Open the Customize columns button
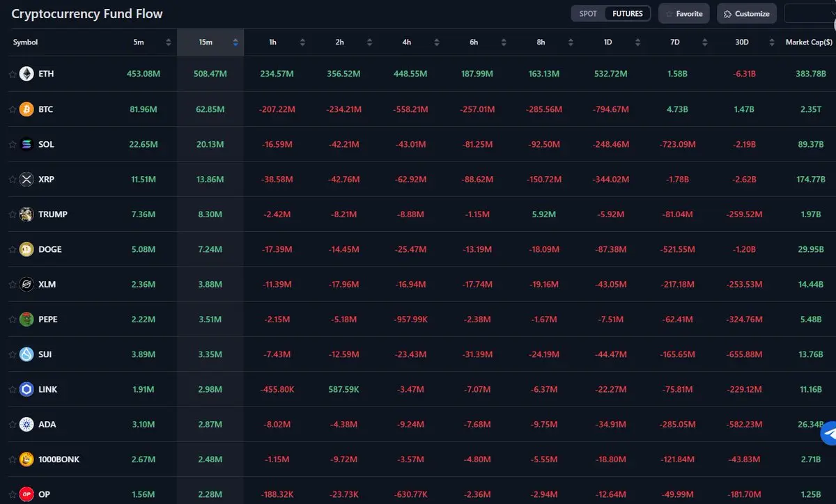Screen dimensions: 836x504 tap(747, 13)
